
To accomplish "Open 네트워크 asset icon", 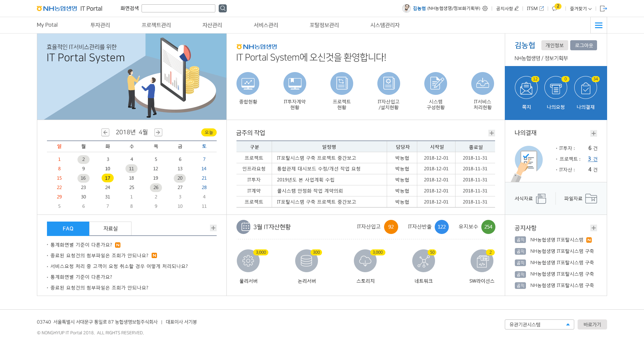I will pyautogui.click(x=424, y=261).
